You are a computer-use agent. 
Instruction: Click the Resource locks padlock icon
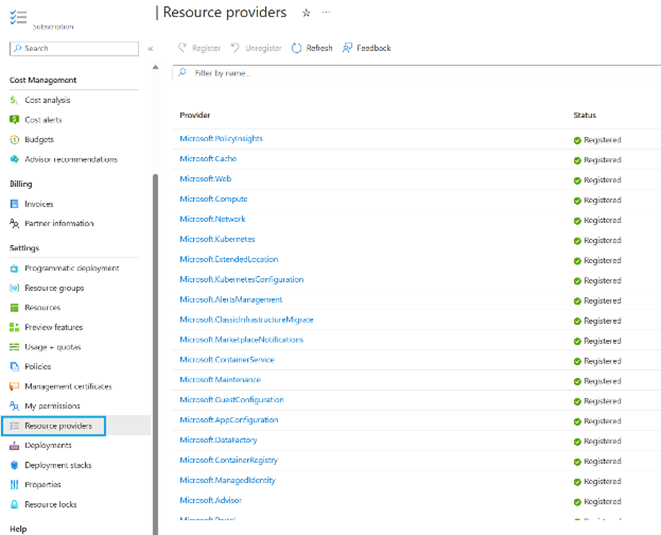pos(14,504)
